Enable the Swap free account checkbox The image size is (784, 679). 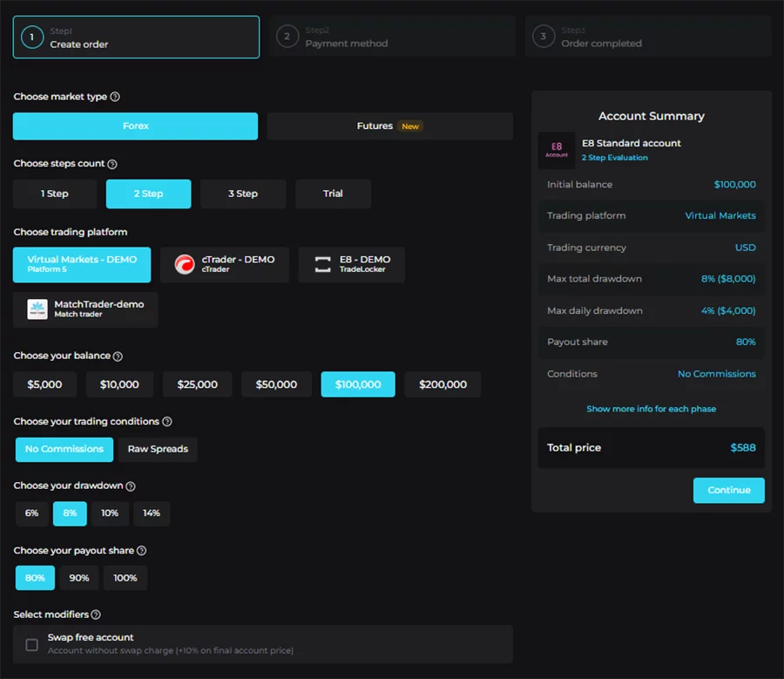pyautogui.click(x=31, y=644)
